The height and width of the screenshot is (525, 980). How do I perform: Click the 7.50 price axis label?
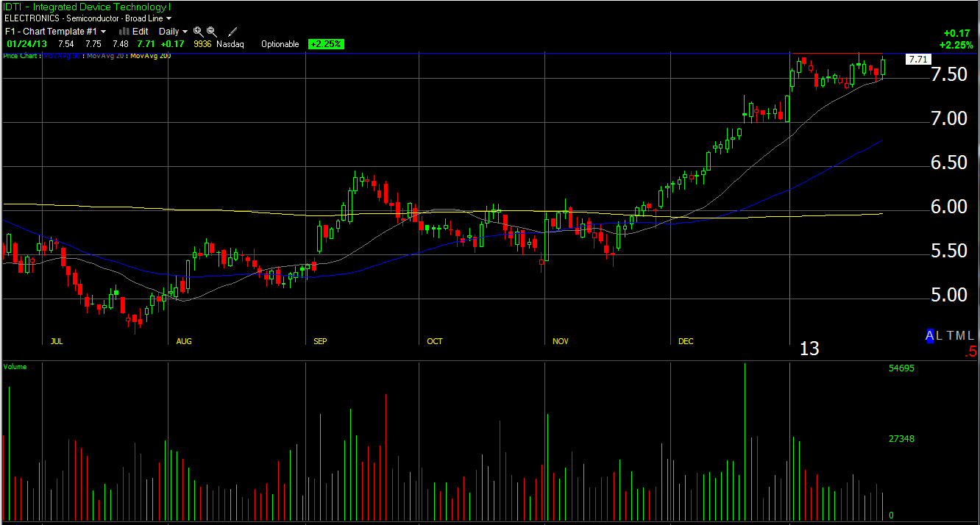tap(948, 75)
